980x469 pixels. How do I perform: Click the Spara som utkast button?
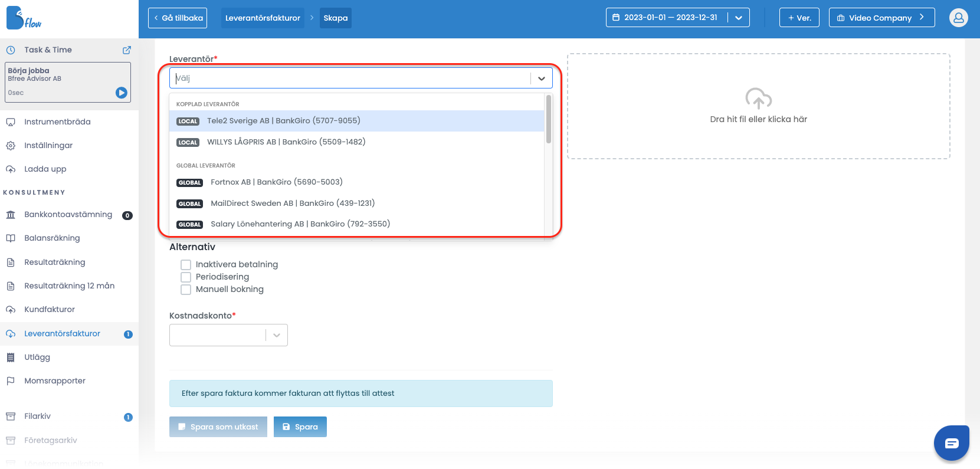(x=218, y=427)
